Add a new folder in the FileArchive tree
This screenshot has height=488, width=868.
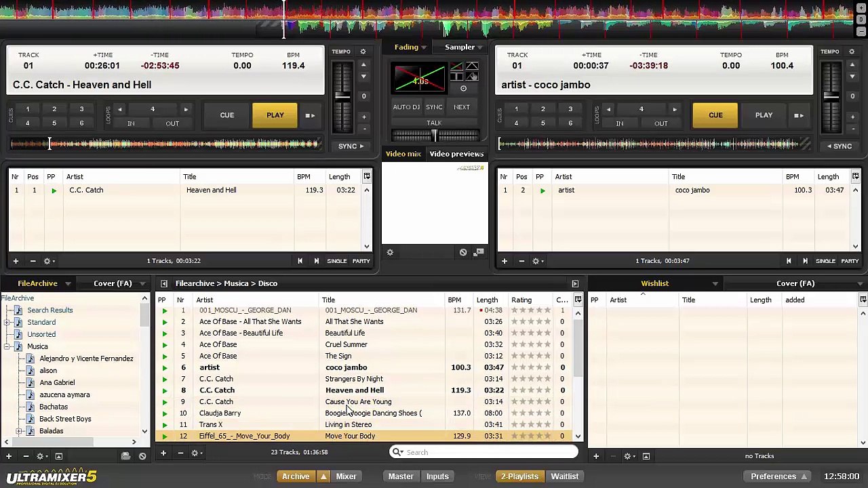9,456
